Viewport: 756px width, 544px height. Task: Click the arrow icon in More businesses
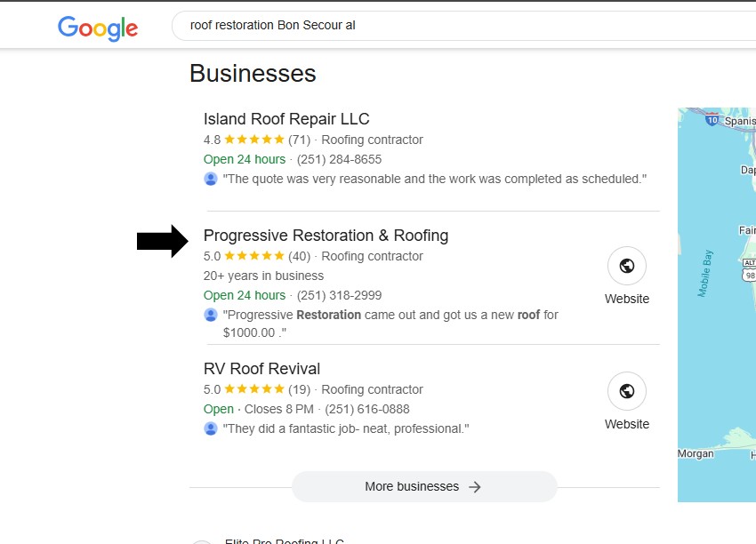(x=475, y=487)
